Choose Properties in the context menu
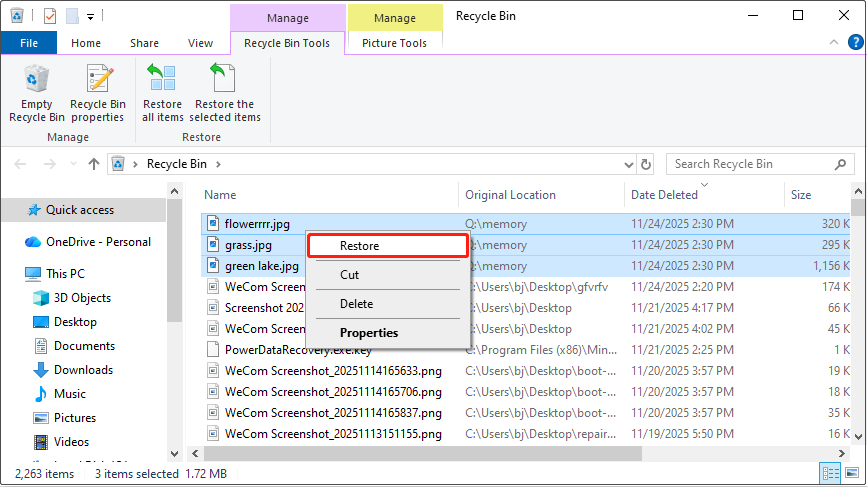Viewport: 868px width, 487px height. [388, 333]
